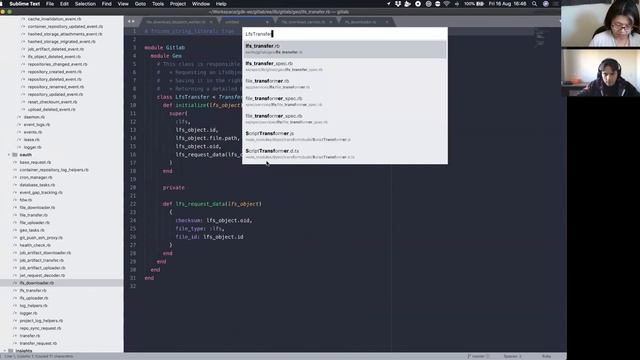
Task: Open the Goto menu
Action: [140, 4]
